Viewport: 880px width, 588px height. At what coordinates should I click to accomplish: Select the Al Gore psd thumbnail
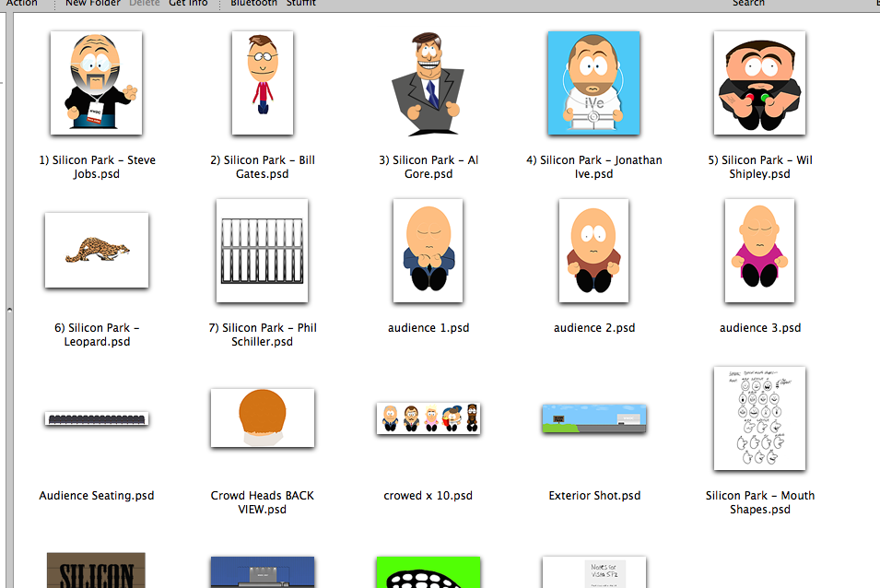pyautogui.click(x=428, y=84)
